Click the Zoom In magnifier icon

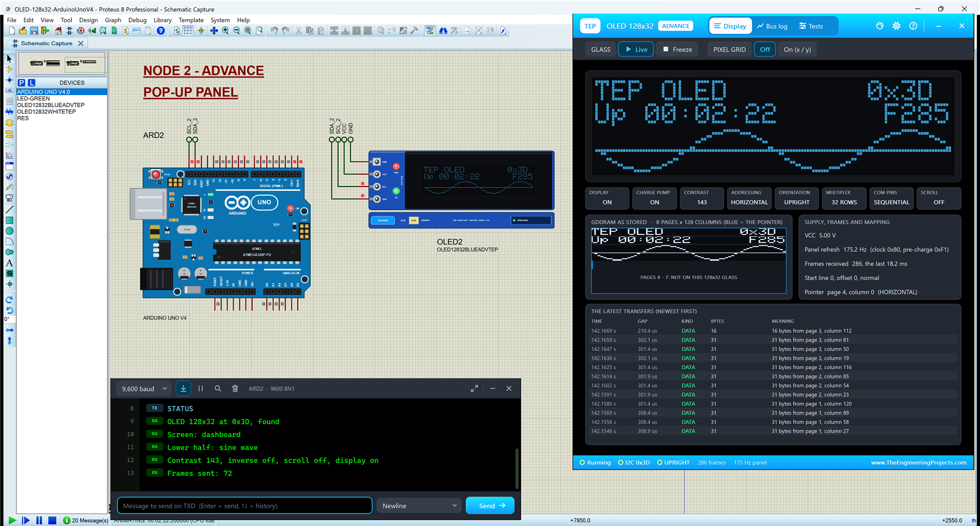click(x=225, y=31)
